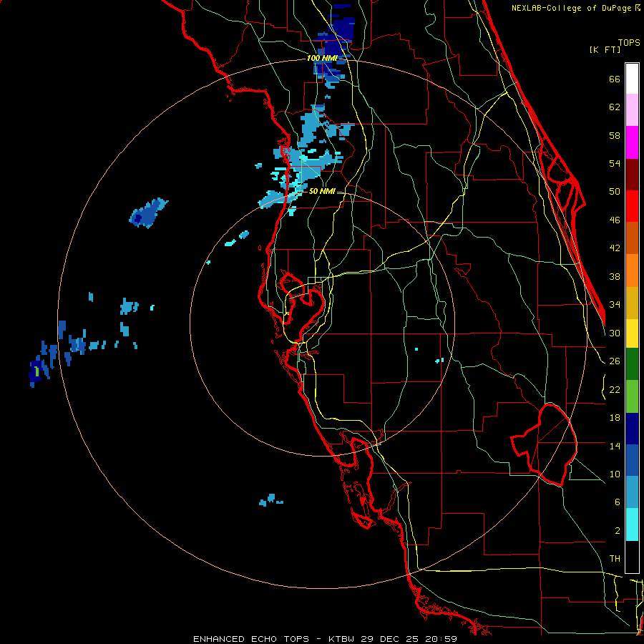The width and height of the screenshot is (644, 644).
Task: Click the 'TOPS' legend title
Action: click(x=629, y=43)
